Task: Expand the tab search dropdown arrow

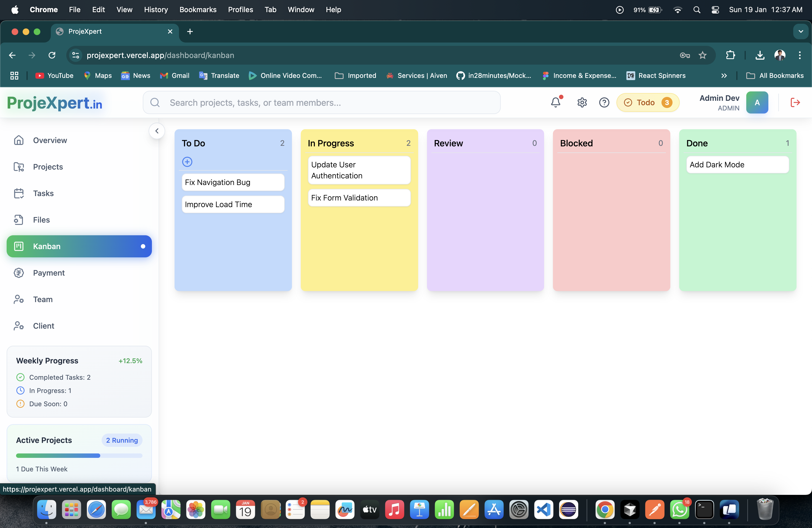Action: tap(801, 31)
